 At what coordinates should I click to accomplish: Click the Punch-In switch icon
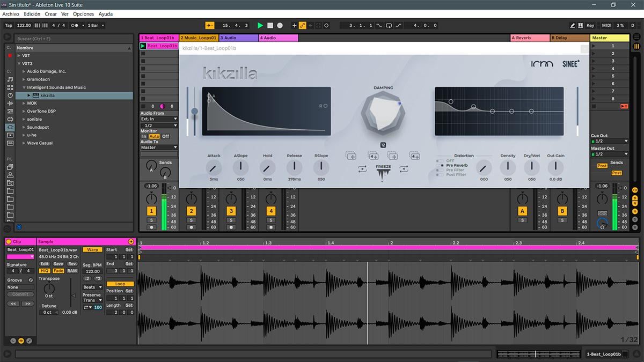point(380,25)
